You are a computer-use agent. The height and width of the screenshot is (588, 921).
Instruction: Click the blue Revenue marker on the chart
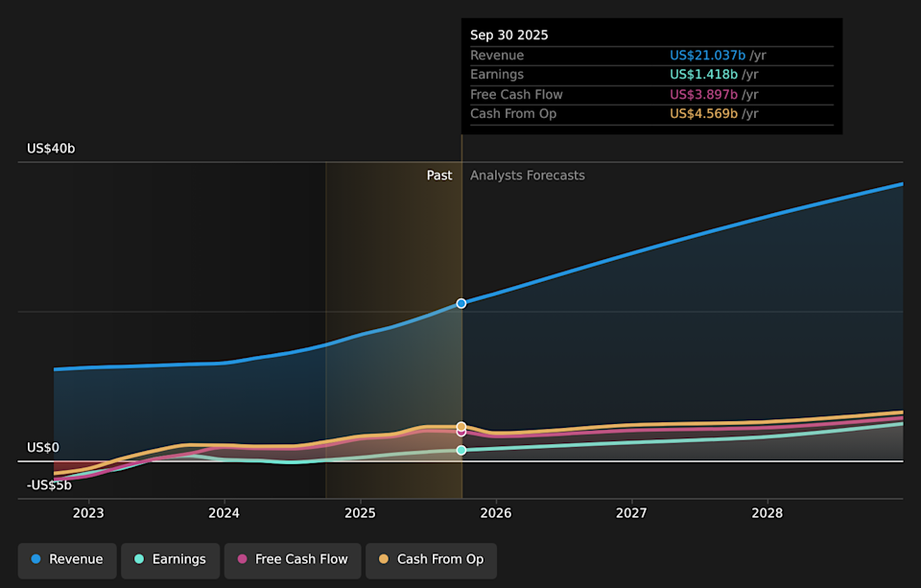[461, 303]
